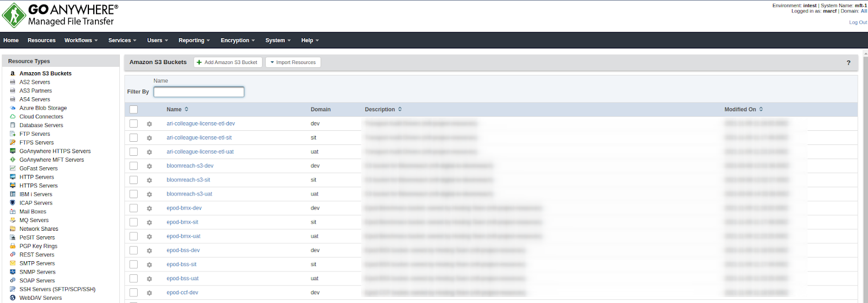Select Network Shares resource type
The height and width of the screenshot is (303, 868).
(39, 229)
